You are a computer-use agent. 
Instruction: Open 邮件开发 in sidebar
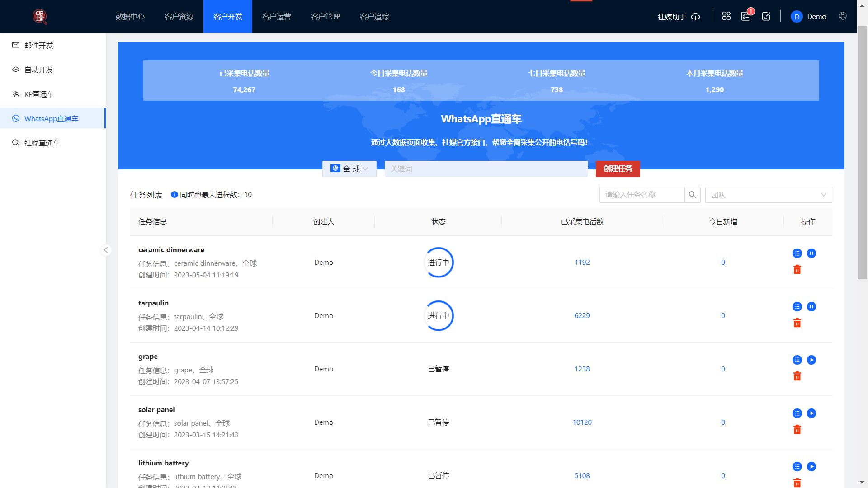53,45
